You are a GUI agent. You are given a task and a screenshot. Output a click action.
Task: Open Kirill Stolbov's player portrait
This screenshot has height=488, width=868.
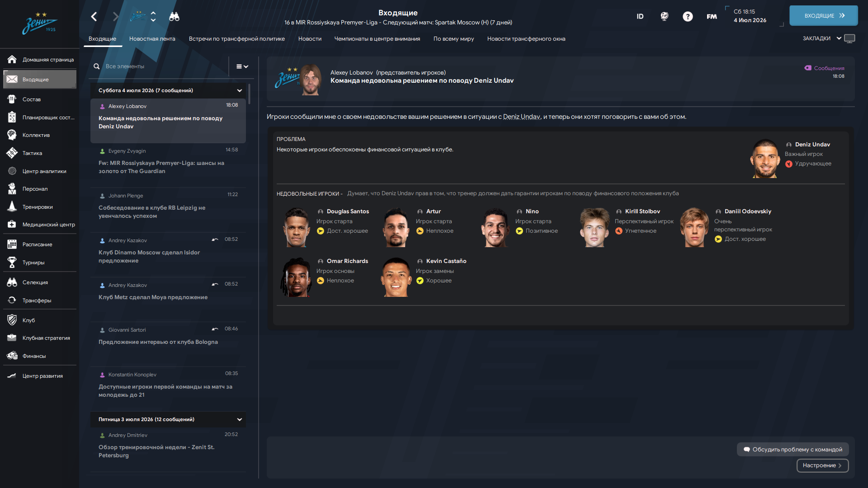tap(594, 227)
